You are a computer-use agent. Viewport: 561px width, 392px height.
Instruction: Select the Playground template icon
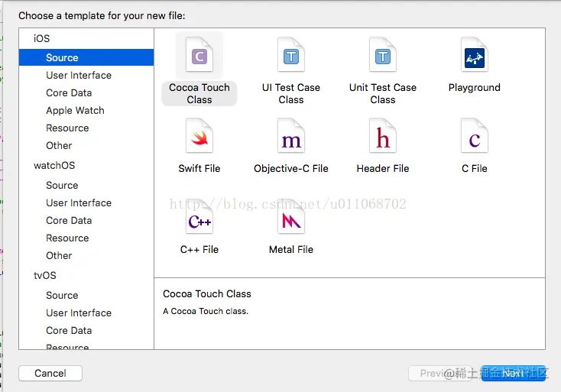coord(474,55)
